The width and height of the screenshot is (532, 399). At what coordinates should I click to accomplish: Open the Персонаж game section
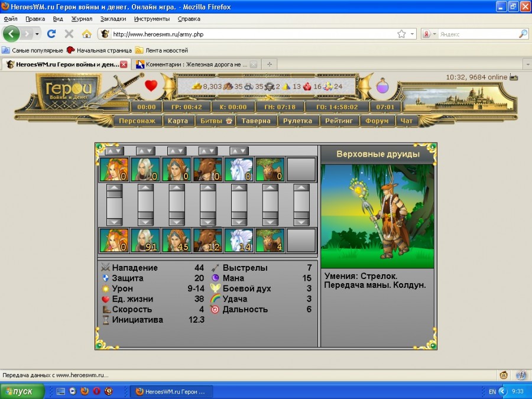pyautogui.click(x=137, y=121)
